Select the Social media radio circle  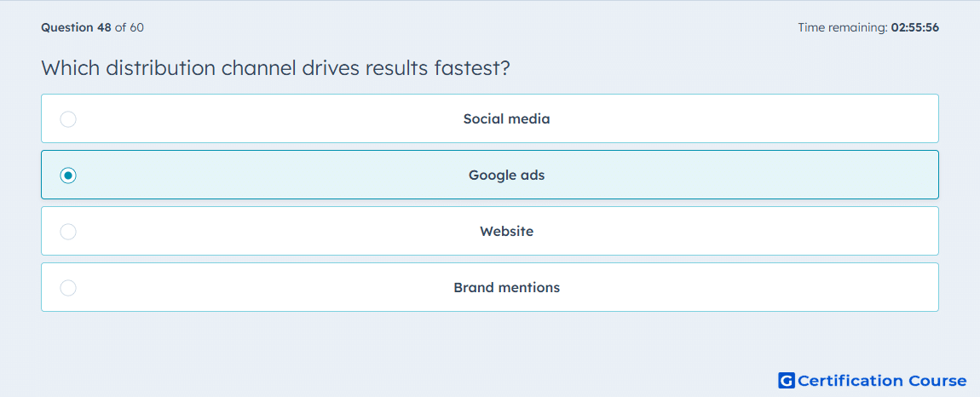(68, 118)
